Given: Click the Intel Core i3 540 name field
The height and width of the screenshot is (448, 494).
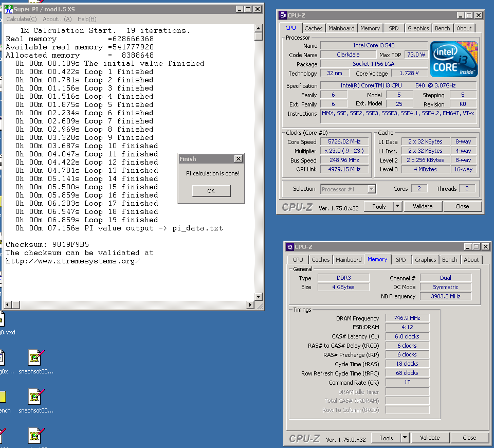Looking at the screenshot, I should coord(374,45).
